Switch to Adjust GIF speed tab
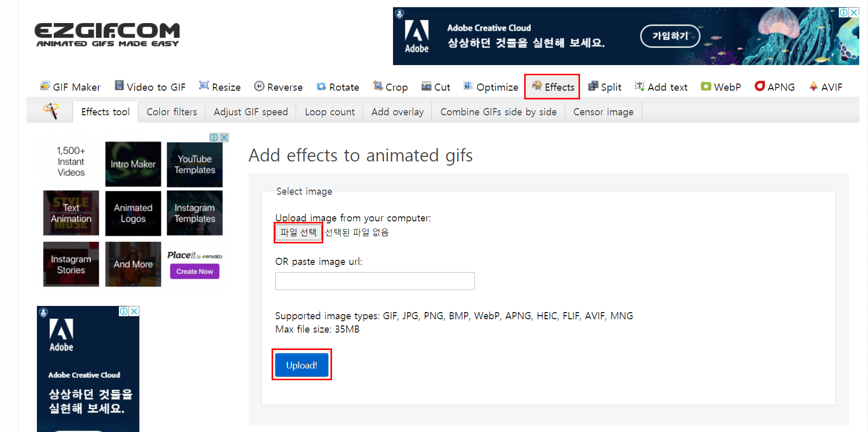Screen dimensions: 868x432 coord(251,112)
